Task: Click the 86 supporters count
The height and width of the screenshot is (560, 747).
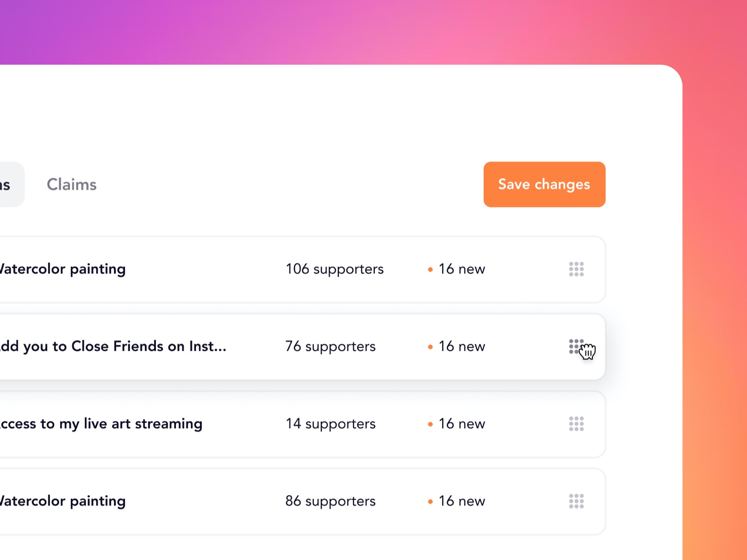Action: click(330, 501)
